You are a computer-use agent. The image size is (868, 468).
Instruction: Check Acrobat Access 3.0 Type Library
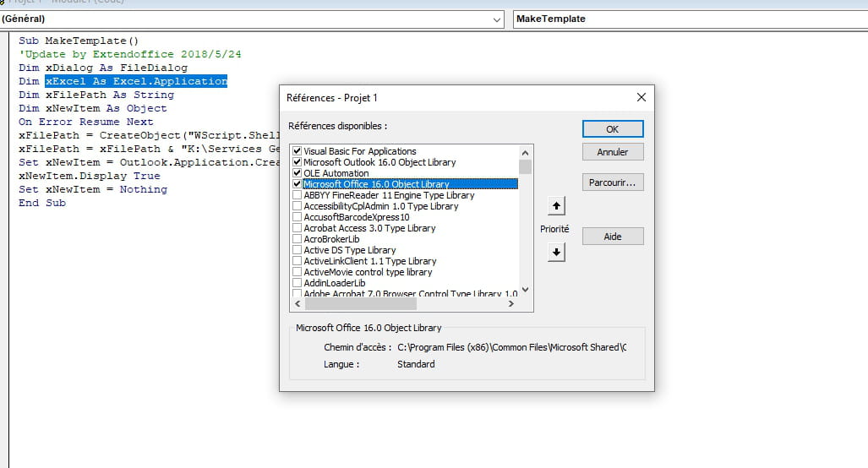[x=298, y=228]
